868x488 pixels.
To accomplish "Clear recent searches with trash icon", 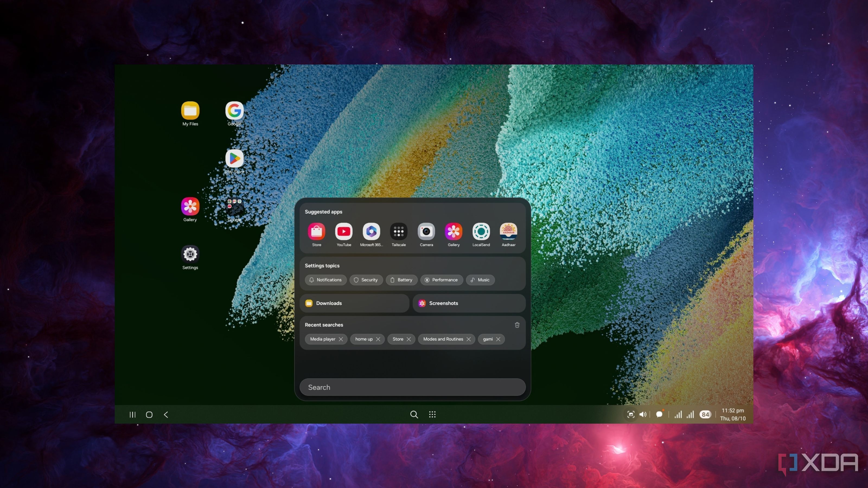I will pos(517,325).
